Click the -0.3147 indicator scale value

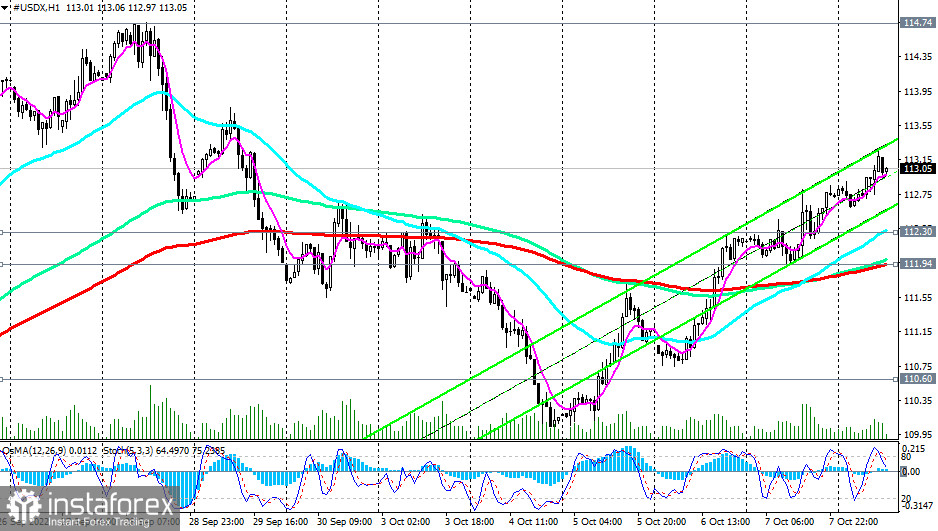coord(918,506)
